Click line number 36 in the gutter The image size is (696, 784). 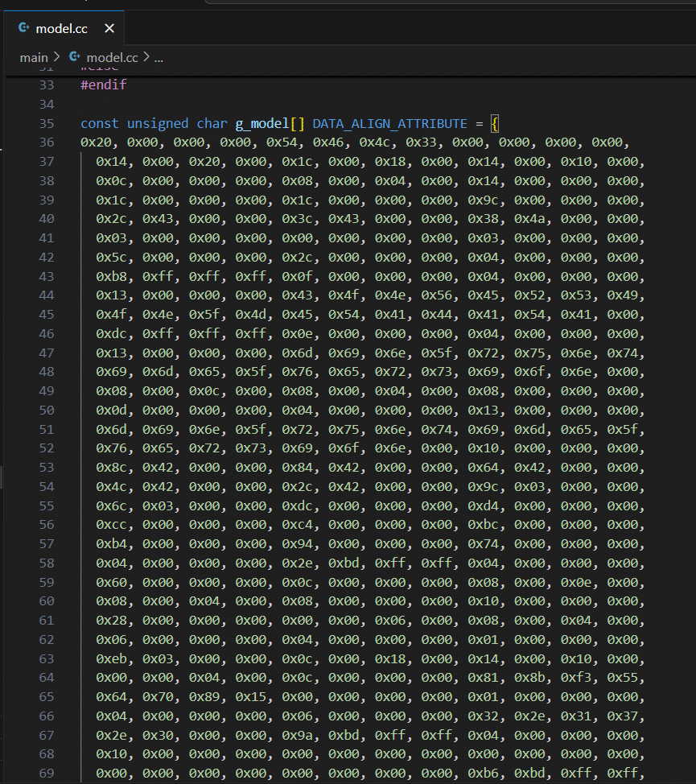pyautogui.click(x=46, y=142)
